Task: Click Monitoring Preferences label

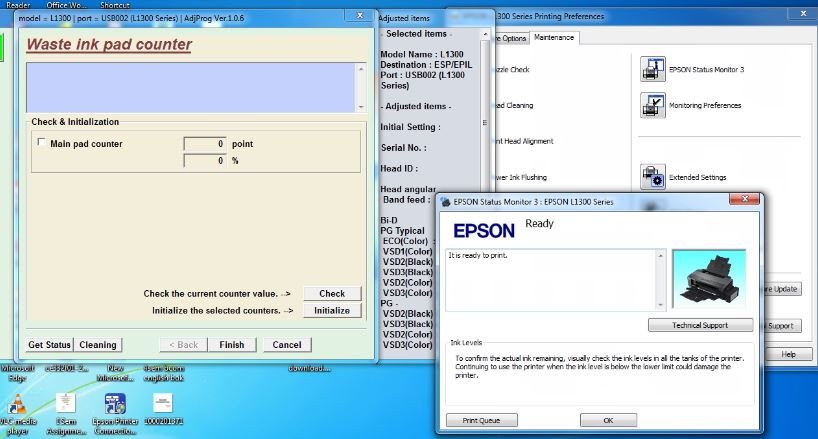Action: coord(705,105)
